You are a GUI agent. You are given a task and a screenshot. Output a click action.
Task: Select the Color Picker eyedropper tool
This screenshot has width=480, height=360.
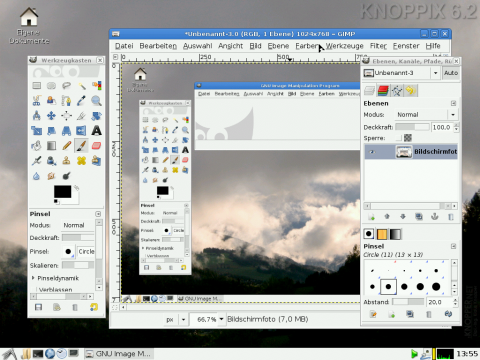tap(82, 101)
